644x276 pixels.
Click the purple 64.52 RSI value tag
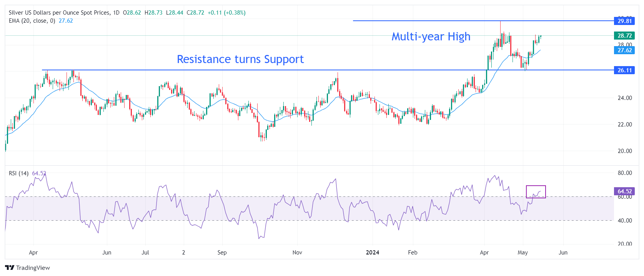tap(624, 191)
